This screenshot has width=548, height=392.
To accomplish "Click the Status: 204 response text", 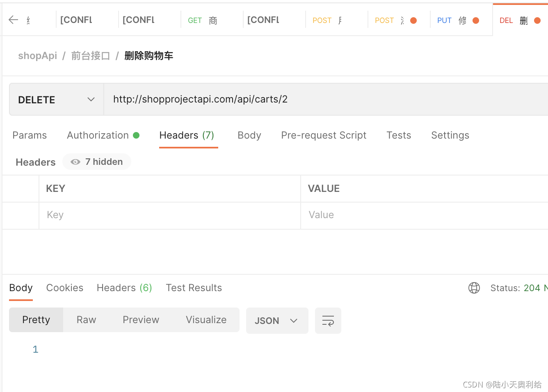I will pyautogui.click(x=518, y=288).
